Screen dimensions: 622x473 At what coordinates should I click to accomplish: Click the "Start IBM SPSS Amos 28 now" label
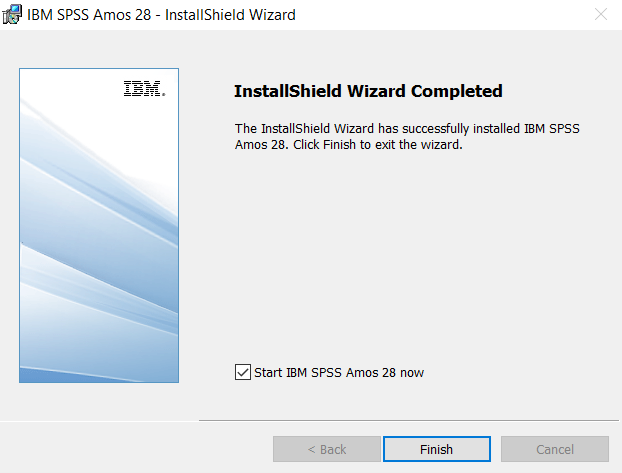(339, 373)
